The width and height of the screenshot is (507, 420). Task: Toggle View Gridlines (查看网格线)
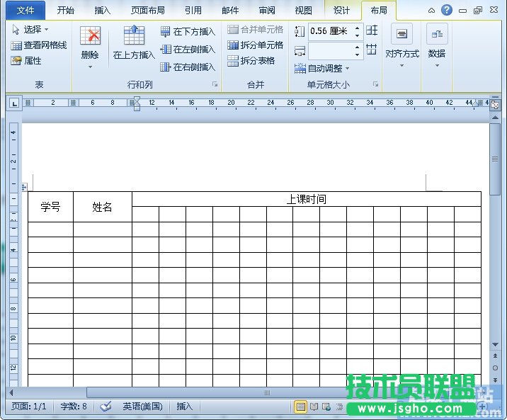coord(40,45)
